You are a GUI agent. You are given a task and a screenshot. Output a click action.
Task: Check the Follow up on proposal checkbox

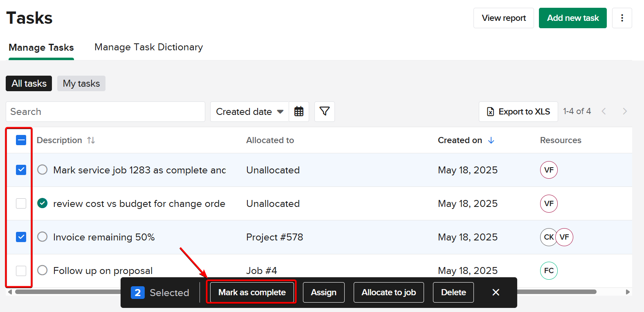click(x=21, y=271)
